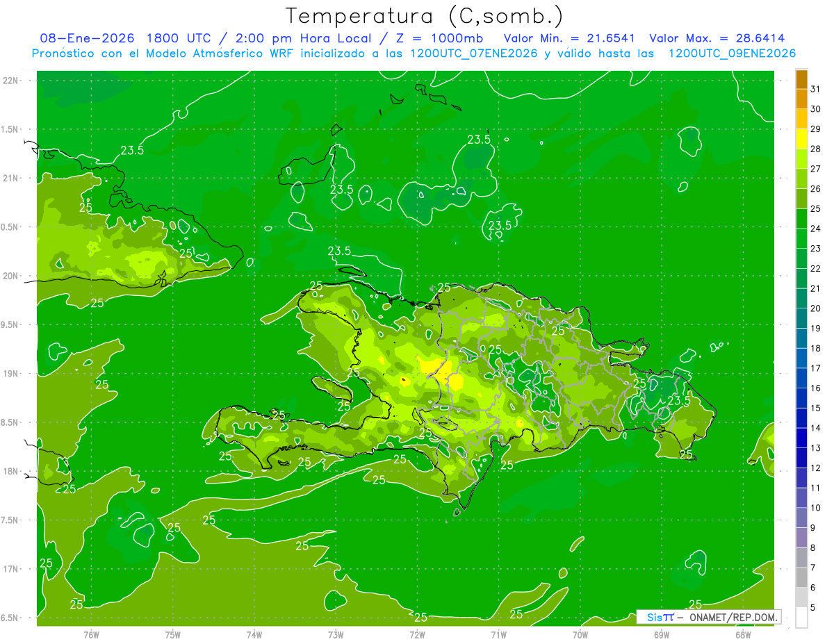The height and width of the screenshot is (644, 834).
Task: Click the 73W longitude axis label
Action: tap(336, 634)
